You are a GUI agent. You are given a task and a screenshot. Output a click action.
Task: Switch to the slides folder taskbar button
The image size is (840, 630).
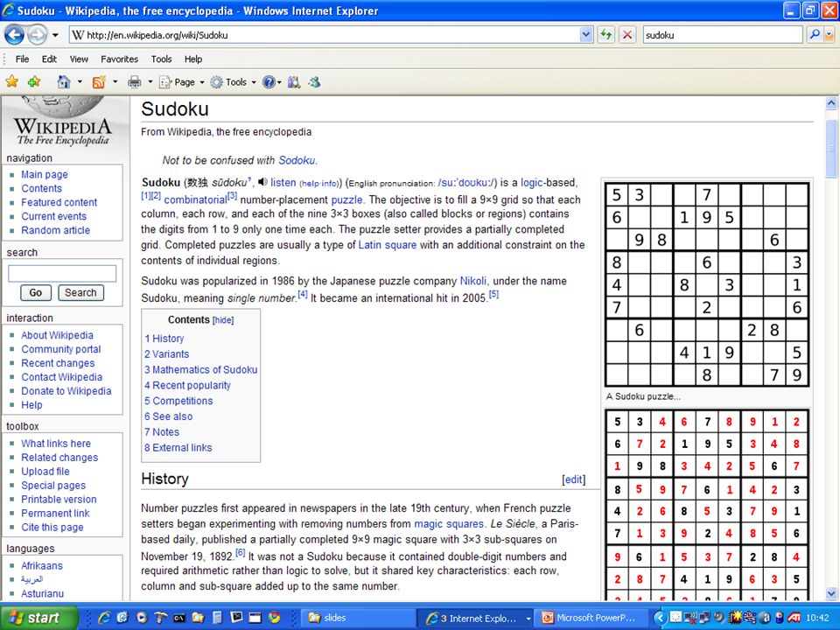pos(357,618)
